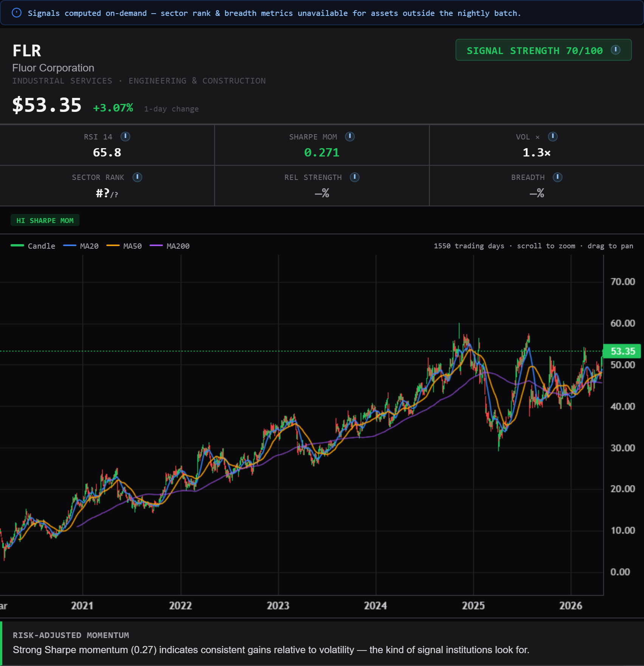Click the Sharpe momentum value 0.271
The image size is (644, 666).
[x=322, y=153]
